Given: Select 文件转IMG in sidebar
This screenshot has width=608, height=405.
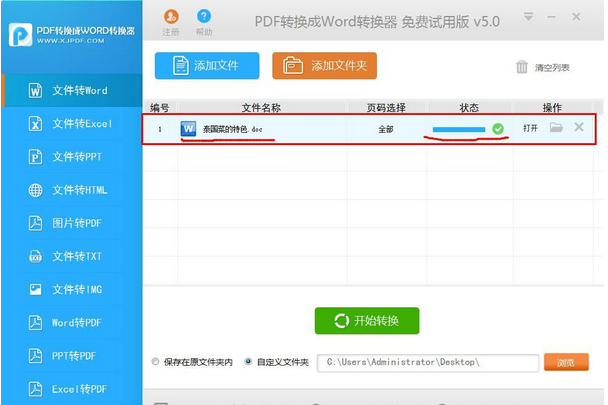Looking at the screenshot, I should [x=72, y=289].
